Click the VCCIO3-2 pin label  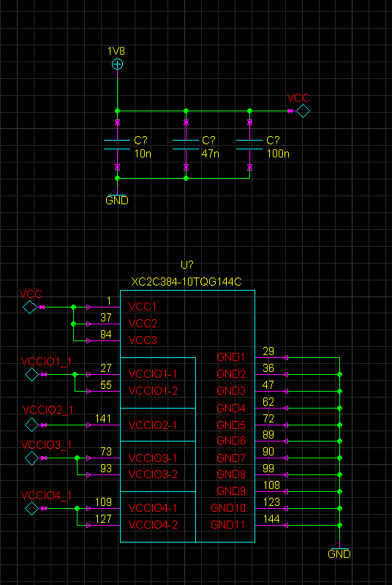[x=153, y=474]
